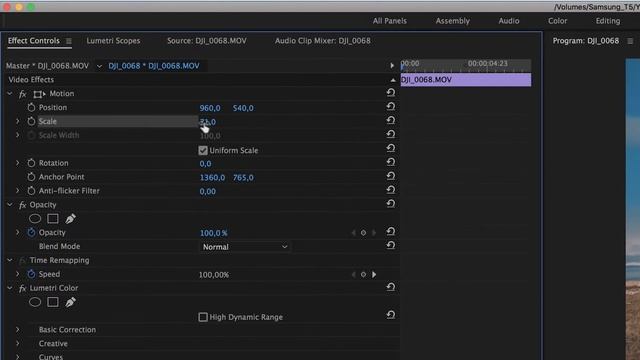Toggle animation stopwatch for Opacity
This screenshot has width=640, height=360.
tap(31, 232)
